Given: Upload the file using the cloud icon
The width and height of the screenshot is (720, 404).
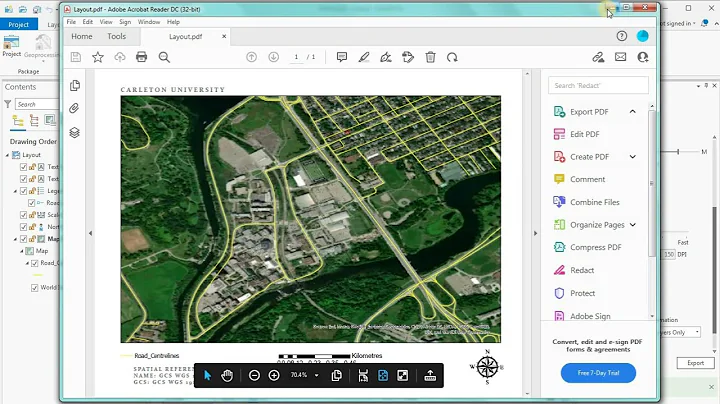Looking at the screenshot, I should [x=120, y=57].
